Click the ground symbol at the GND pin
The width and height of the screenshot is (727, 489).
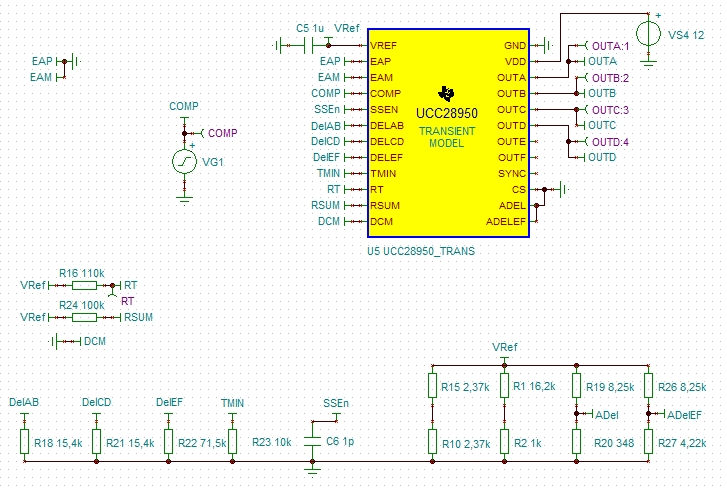coord(548,45)
